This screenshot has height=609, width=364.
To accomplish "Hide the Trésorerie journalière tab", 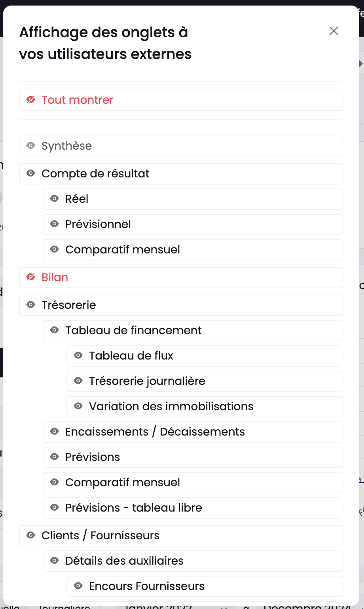I will coord(78,381).
